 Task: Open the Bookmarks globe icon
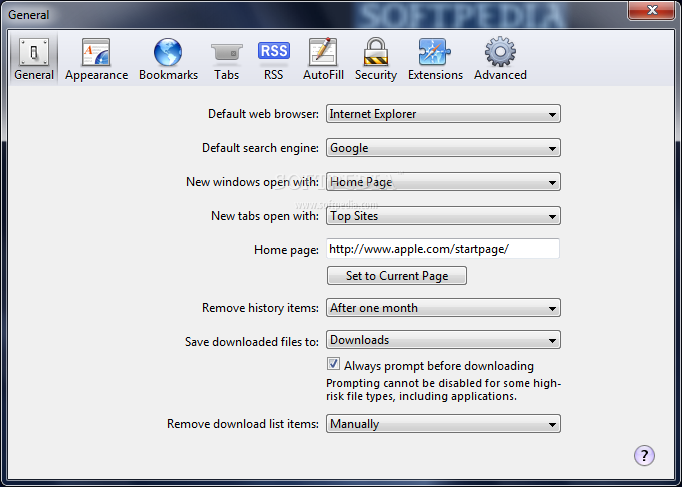coord(168,52)
